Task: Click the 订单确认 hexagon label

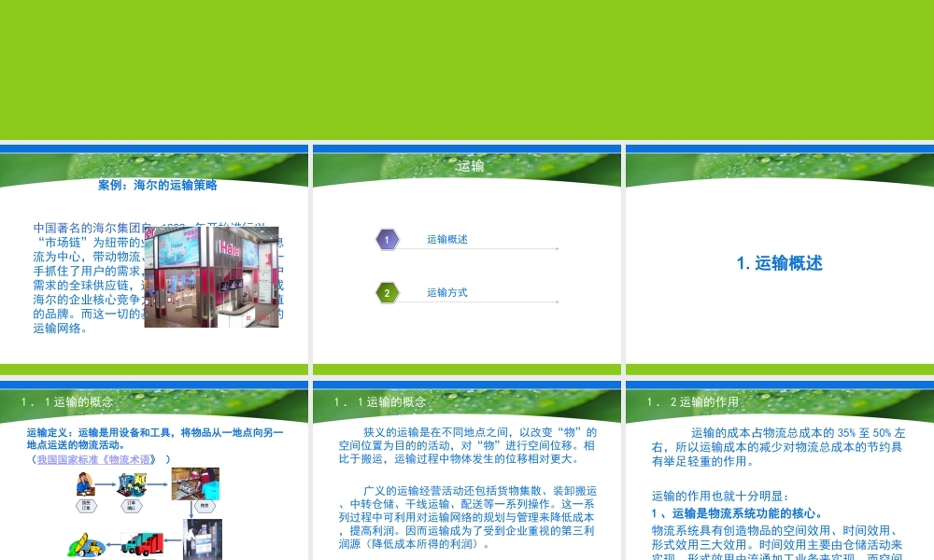Action: 132,506
